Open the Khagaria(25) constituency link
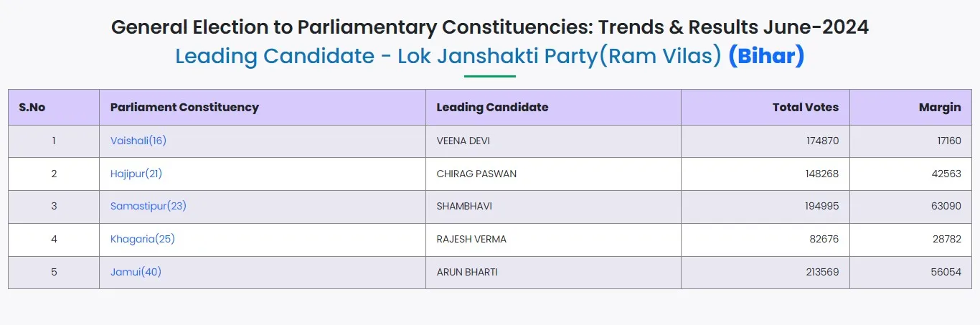The image size is (980, 325). [x=143, y=239]
